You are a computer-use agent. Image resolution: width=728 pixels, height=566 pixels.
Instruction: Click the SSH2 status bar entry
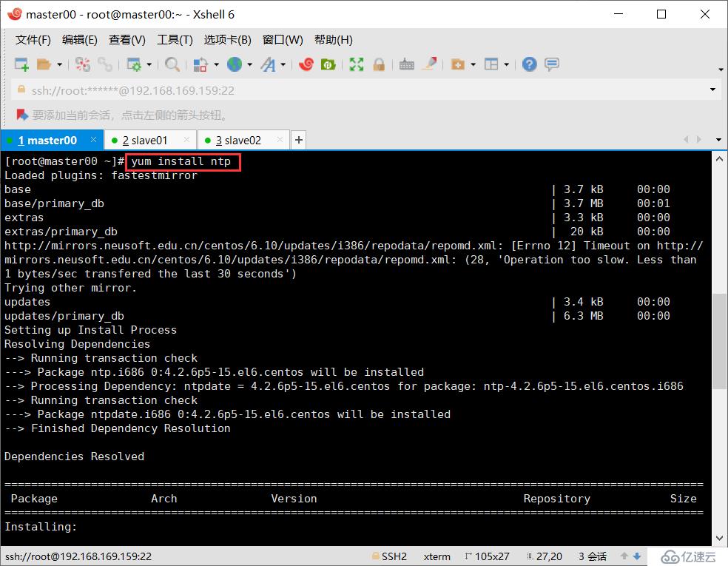click(390, 556)
